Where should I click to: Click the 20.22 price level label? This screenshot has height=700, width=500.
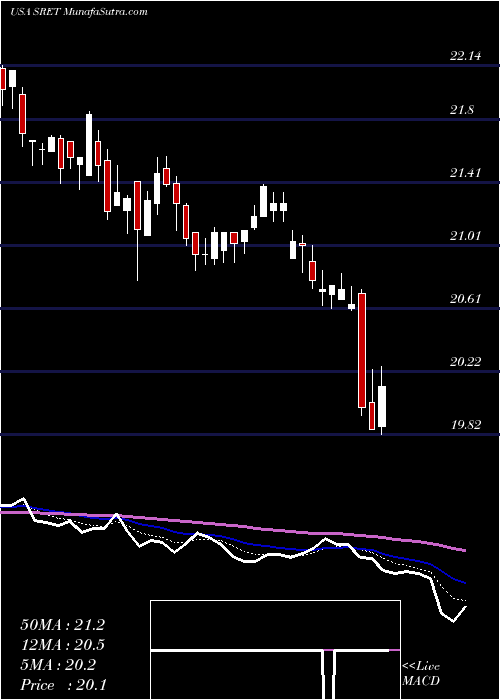465,362
